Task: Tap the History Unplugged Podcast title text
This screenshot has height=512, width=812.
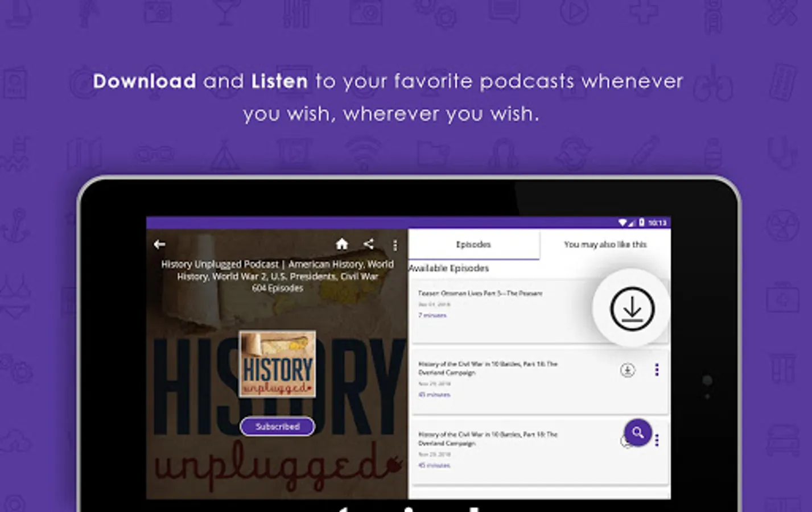Action: [x=278, y=270]
